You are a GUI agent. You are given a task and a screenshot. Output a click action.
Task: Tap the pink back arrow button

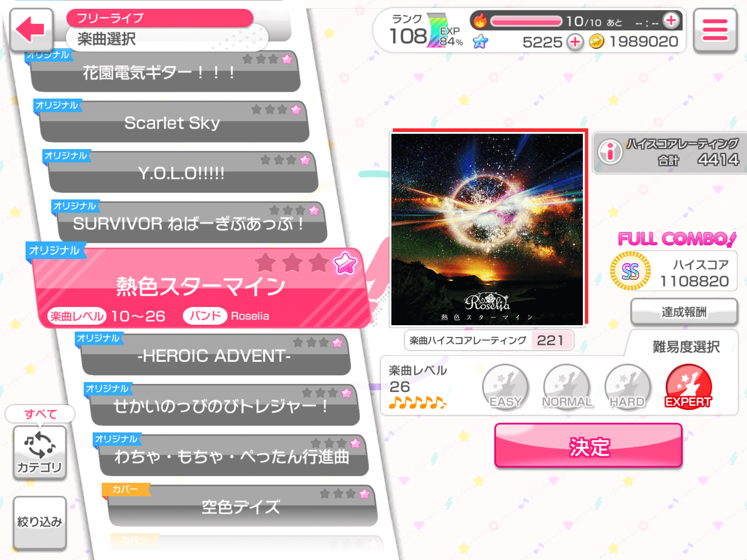coord(32,30)
